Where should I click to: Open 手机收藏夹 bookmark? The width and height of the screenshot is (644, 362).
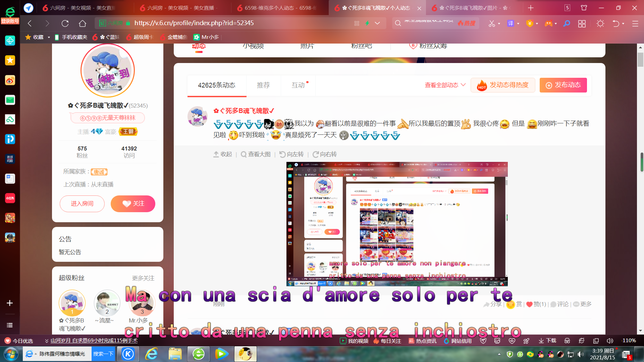71,37
